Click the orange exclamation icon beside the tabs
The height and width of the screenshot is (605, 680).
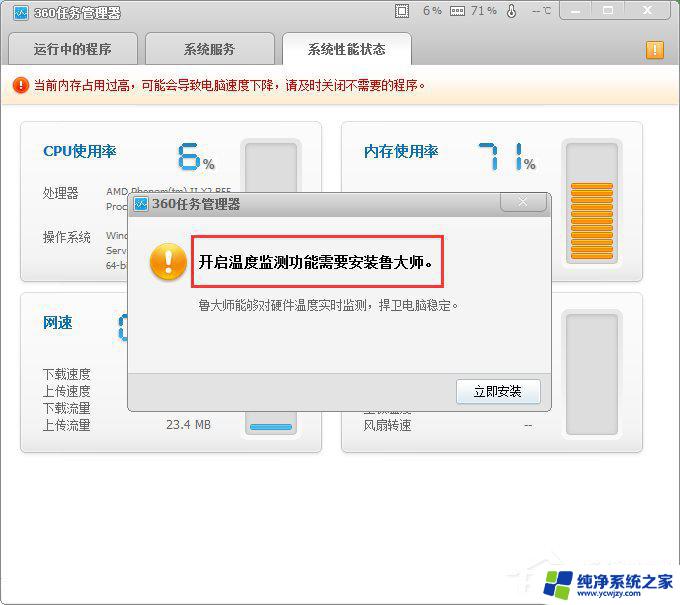coord(654,50)
